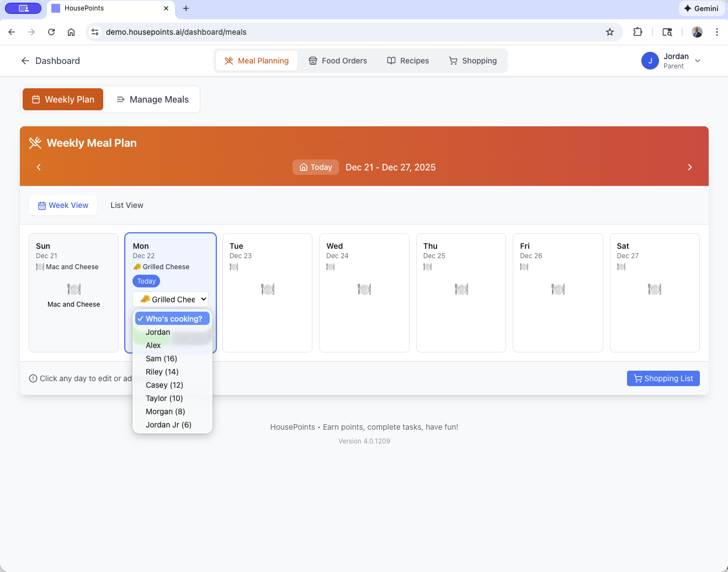Open the browser extensions puzzle icon
Viewport: 728px width, 572px height.
tap(637, 32)
